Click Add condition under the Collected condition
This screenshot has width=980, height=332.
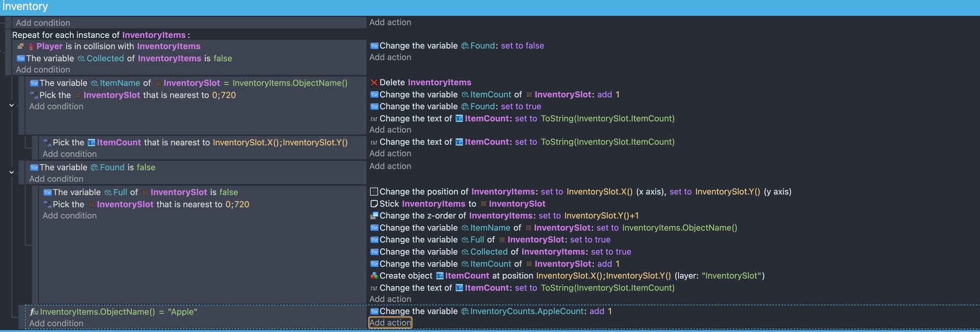pyautogui.click(x=43, y=70)
